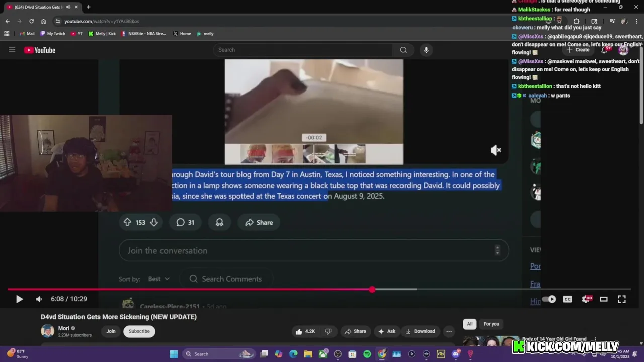
Task: Dislike the video
Action: pos(328,331)
